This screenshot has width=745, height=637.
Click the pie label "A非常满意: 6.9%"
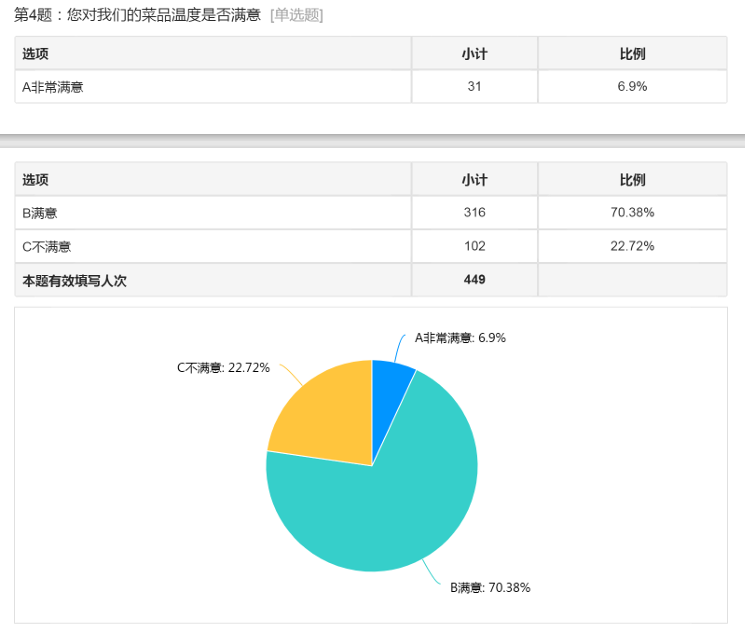tap(460, 338)
